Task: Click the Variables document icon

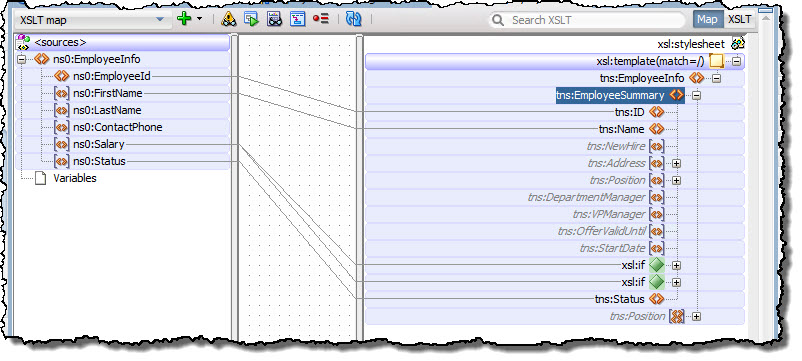Action: (x=40, y=178)
